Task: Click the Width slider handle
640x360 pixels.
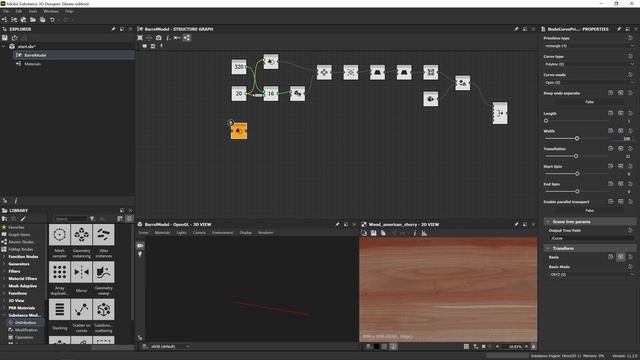Action: pyautogui.click(x=577, y=138)
